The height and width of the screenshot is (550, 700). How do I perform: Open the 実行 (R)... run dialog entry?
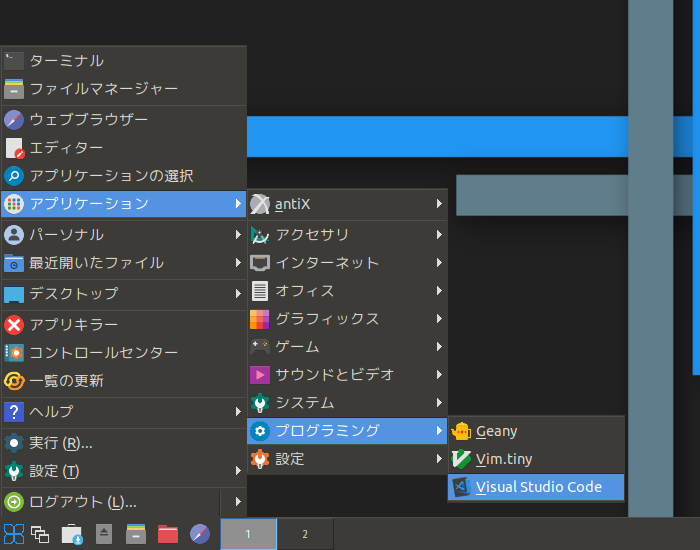(x=124, y=443)
